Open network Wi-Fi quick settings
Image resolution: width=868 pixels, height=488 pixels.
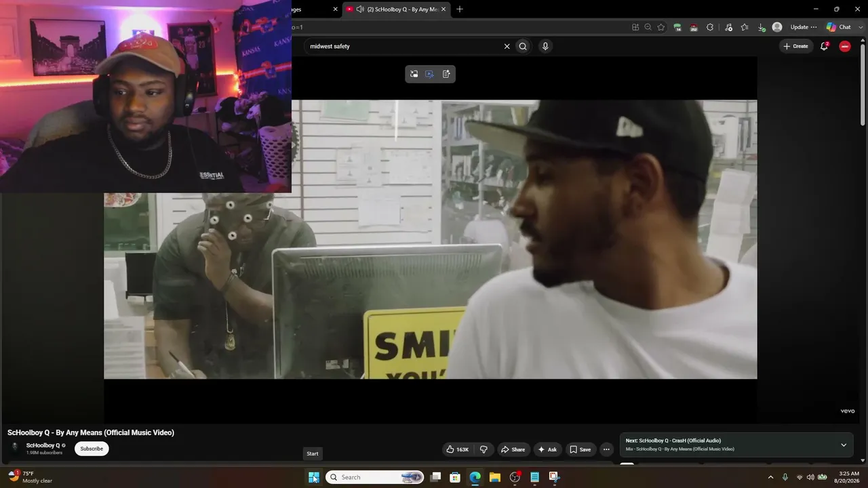pos(800,477)
